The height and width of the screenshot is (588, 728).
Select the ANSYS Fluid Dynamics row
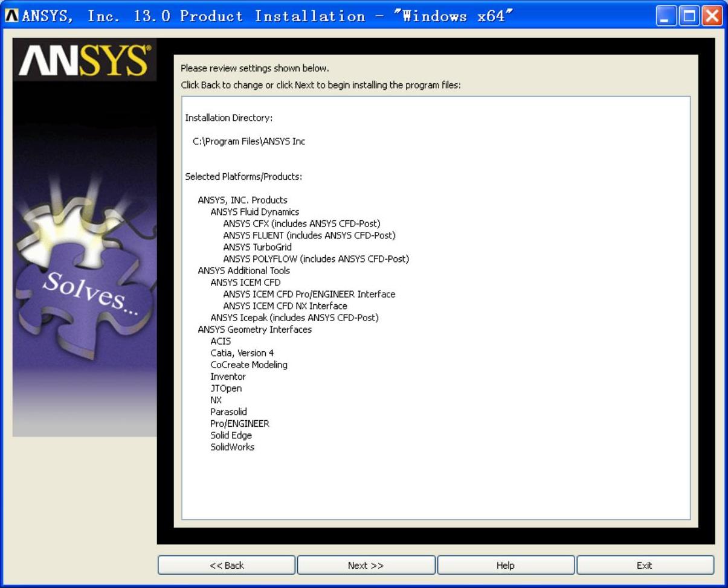tap(254, 212)
